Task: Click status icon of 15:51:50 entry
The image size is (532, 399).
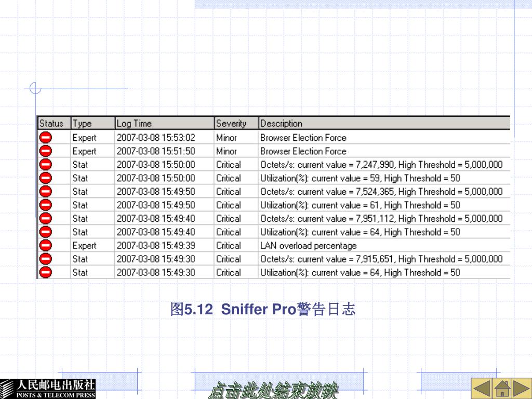Action: 46,151
